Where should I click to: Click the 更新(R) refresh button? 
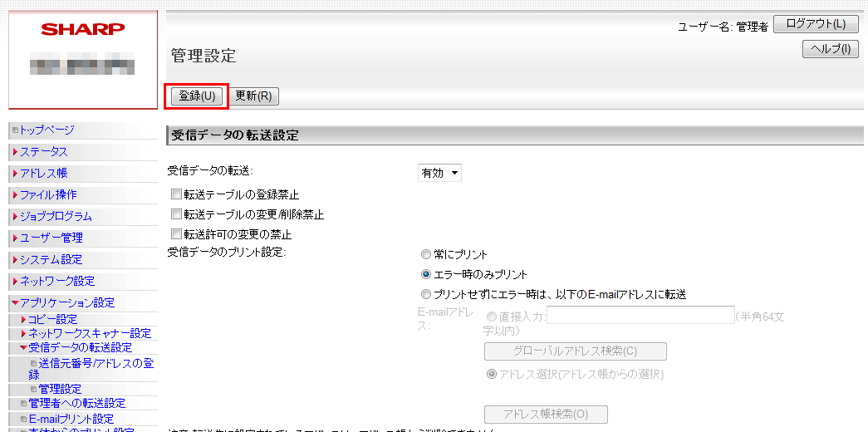click(x=253, y=96)
